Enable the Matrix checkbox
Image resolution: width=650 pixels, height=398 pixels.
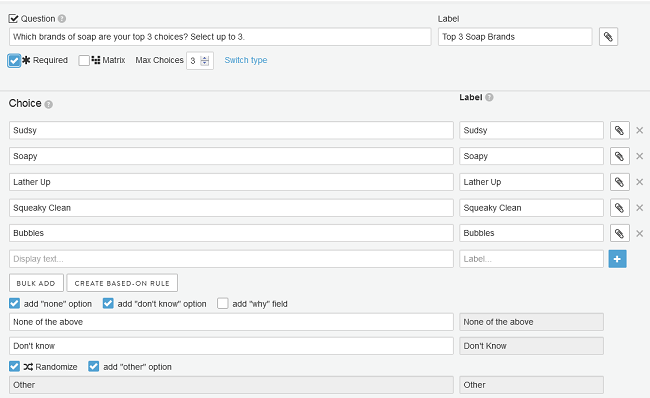click(x=84, y=61)
